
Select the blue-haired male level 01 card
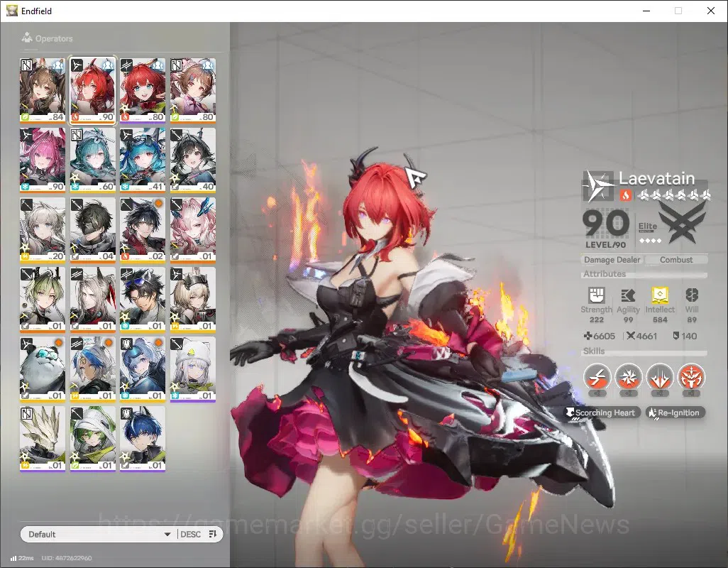coord(143,439)
